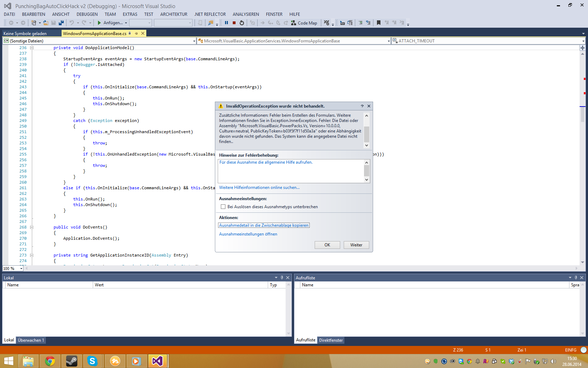The image size is (588, 368).
Task: Open the DEBUGGEN menu
Action: click(x=87, y=14)
